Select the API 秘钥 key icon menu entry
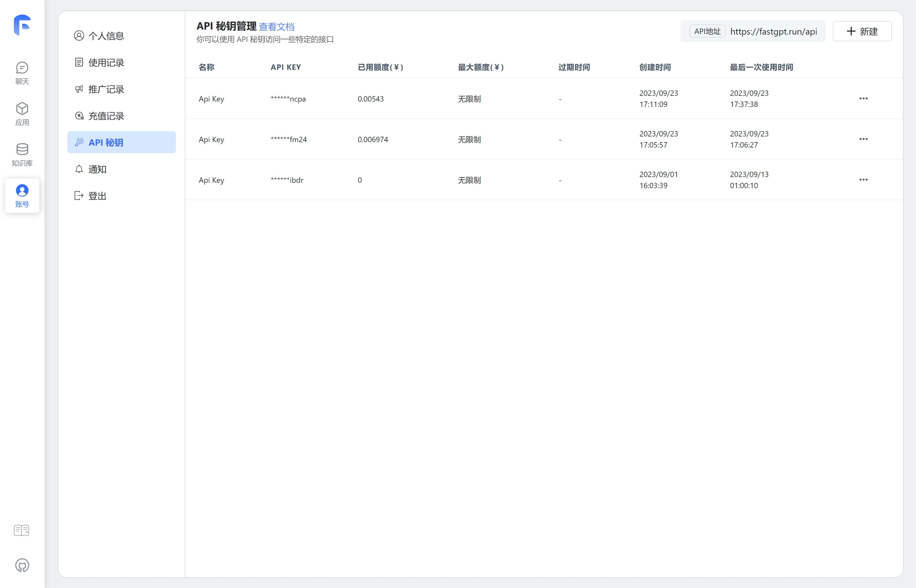Viewport: 916px width, 588px height. [x=79, y=142]
